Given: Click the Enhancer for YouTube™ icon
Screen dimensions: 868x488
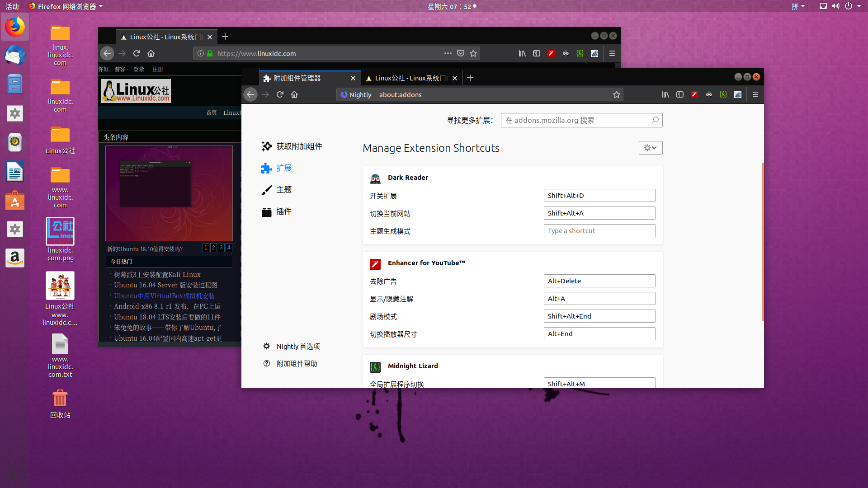Looking at the screenshot, I should click(374, 263).
